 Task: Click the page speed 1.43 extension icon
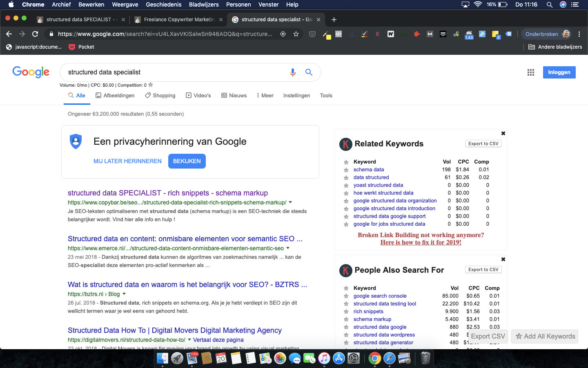point(469,35)
